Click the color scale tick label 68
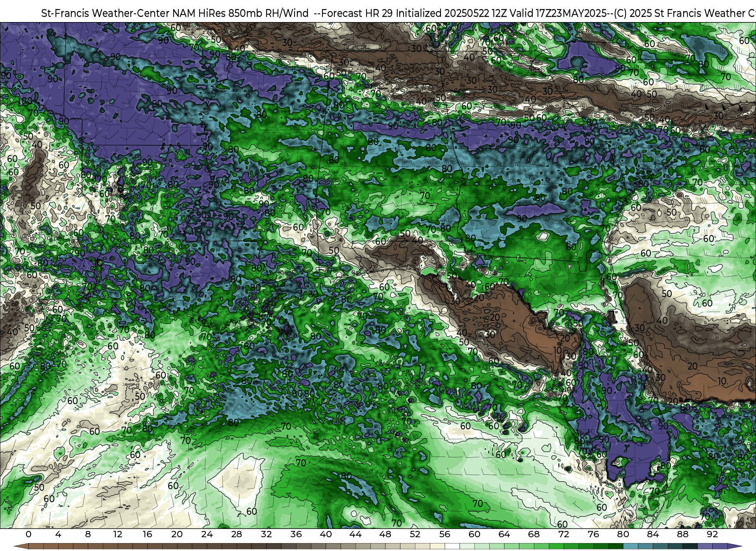The width and height of the screenshot is (756, 551). 534,534
